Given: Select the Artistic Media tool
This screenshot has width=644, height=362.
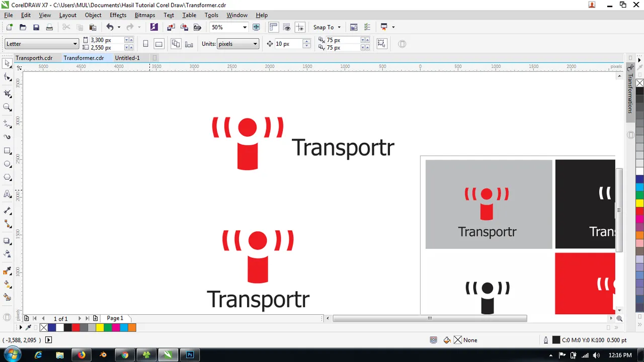Looking at the screenshot, I should pos(8,137).
